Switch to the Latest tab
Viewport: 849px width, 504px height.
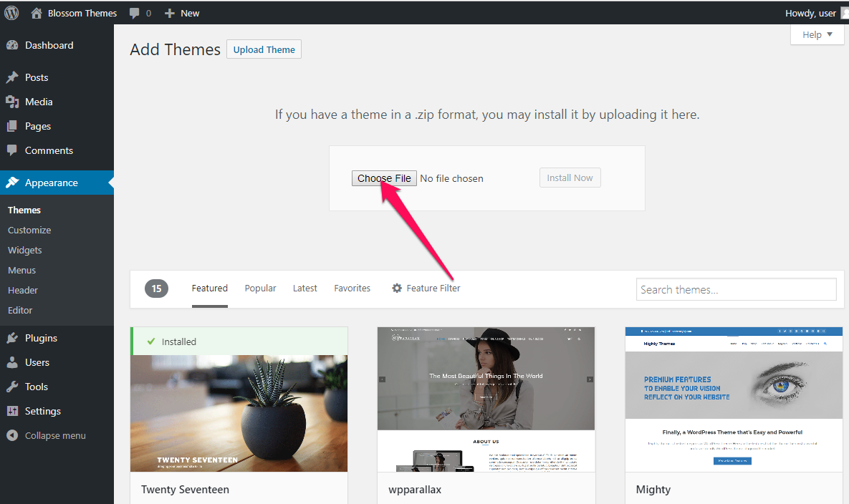tap(304, 289)
